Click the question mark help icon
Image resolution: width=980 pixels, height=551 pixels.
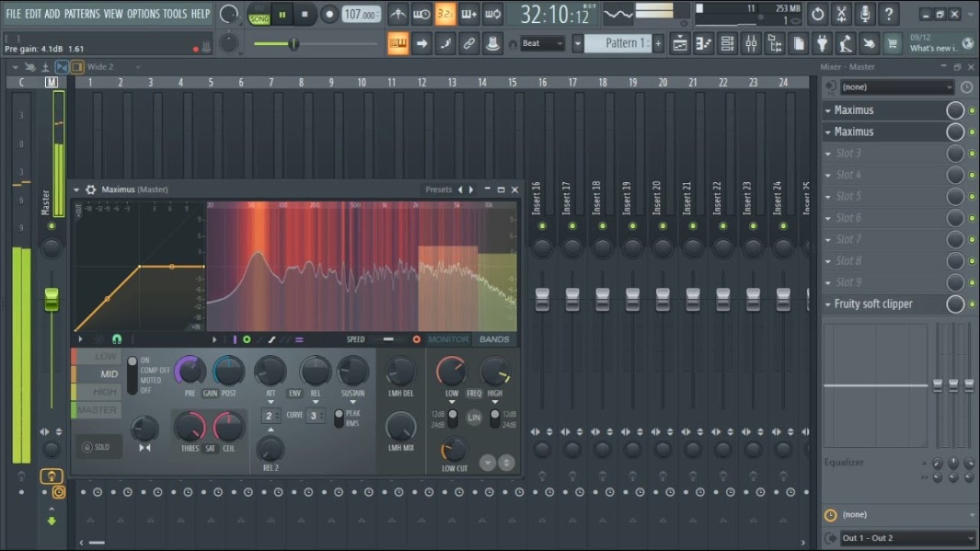[x=889, y=14]
